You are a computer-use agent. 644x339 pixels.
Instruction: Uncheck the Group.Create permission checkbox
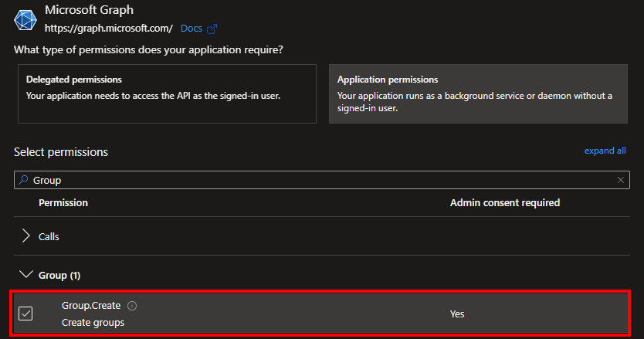pos(25,314)
